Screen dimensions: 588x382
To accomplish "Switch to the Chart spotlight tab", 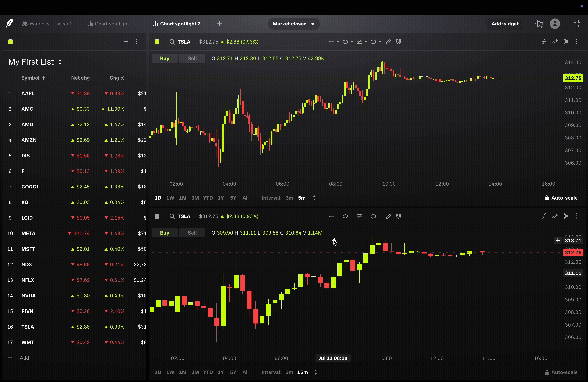I will 108,24.
